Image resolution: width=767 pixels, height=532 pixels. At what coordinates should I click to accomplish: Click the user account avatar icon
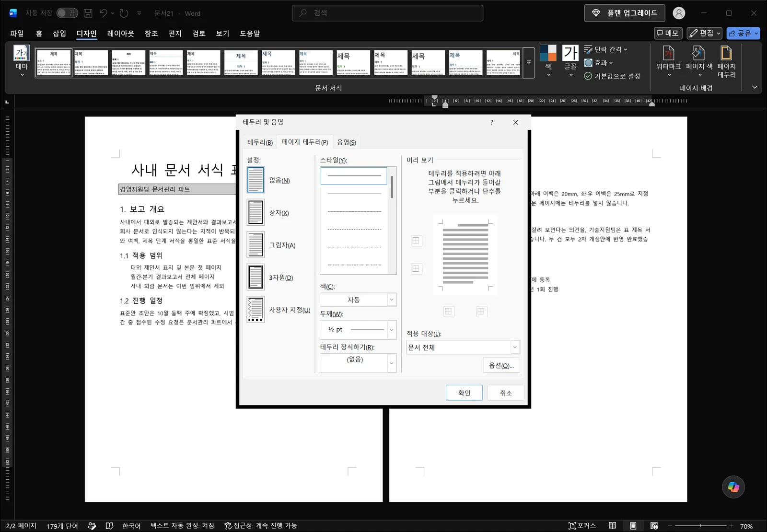(x=679, y=13)
